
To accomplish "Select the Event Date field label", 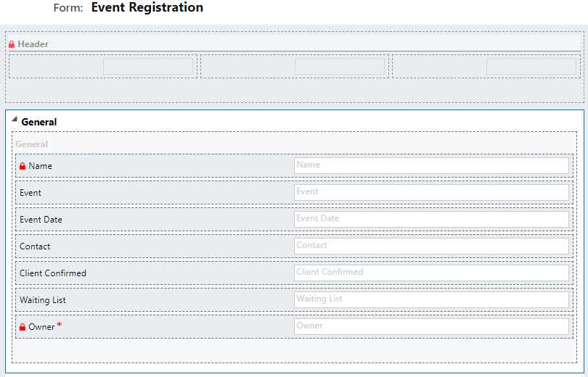I will 41,220.
